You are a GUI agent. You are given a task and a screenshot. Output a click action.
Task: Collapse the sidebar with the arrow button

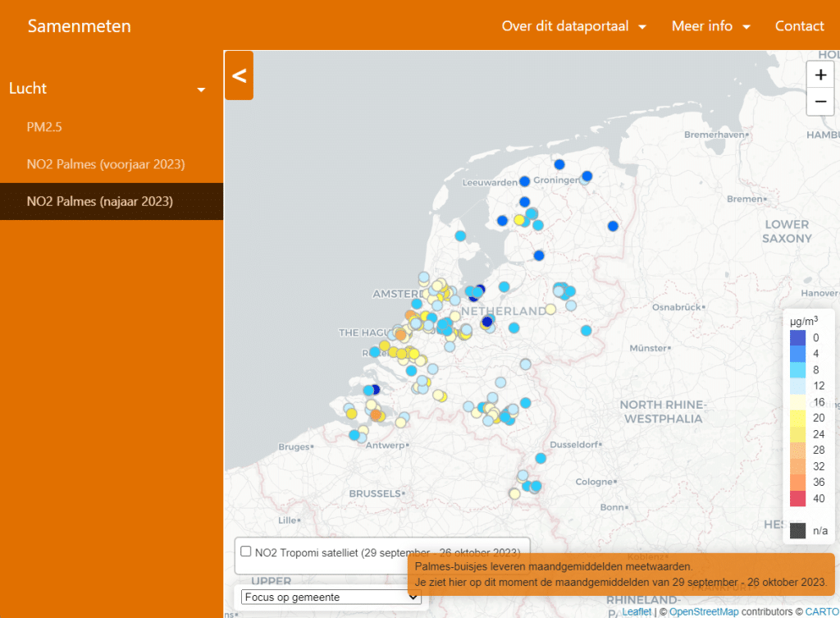239,76
